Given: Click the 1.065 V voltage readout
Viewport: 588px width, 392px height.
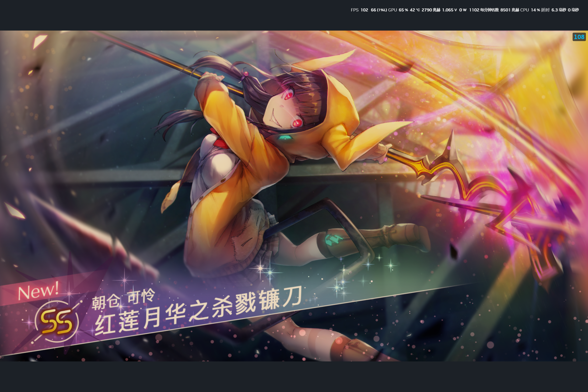Looking at the screenshot, I should (449, 10).
